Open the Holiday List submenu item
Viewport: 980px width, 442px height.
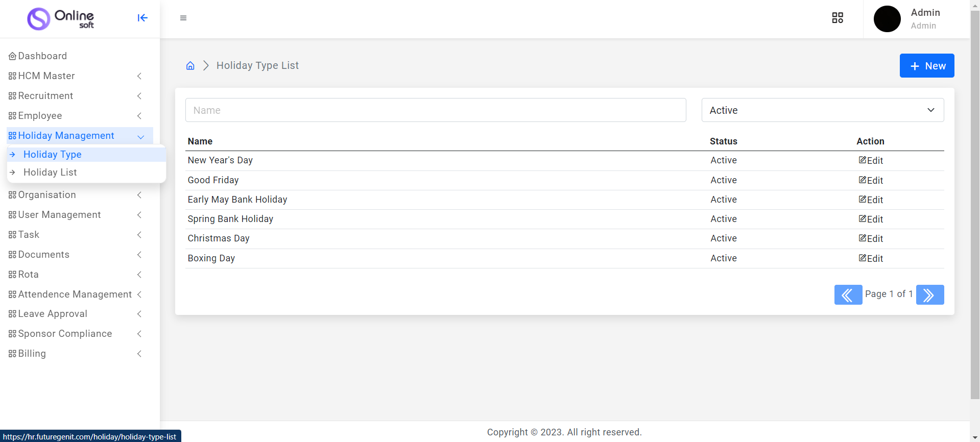(x=50, y=173)
